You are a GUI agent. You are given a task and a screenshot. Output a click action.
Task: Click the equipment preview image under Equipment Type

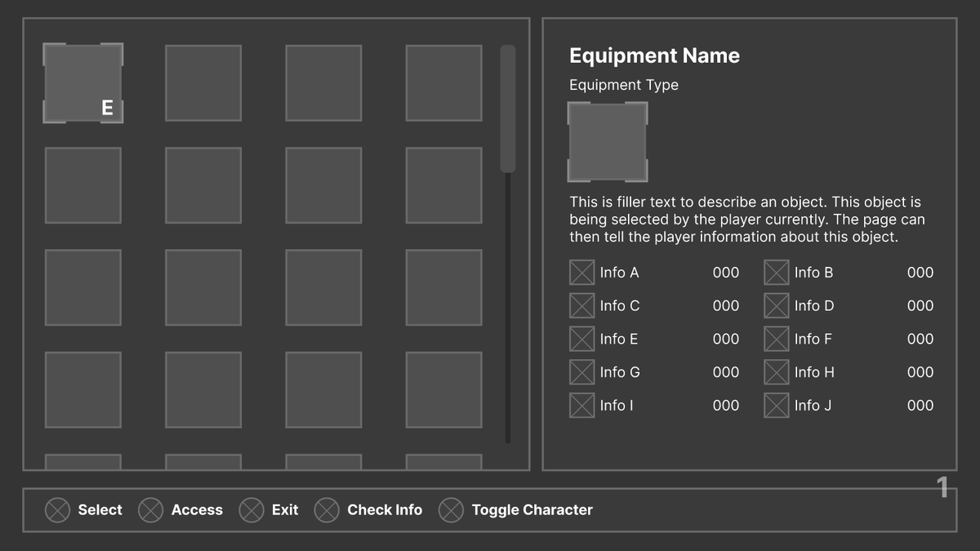pos(608,142)
